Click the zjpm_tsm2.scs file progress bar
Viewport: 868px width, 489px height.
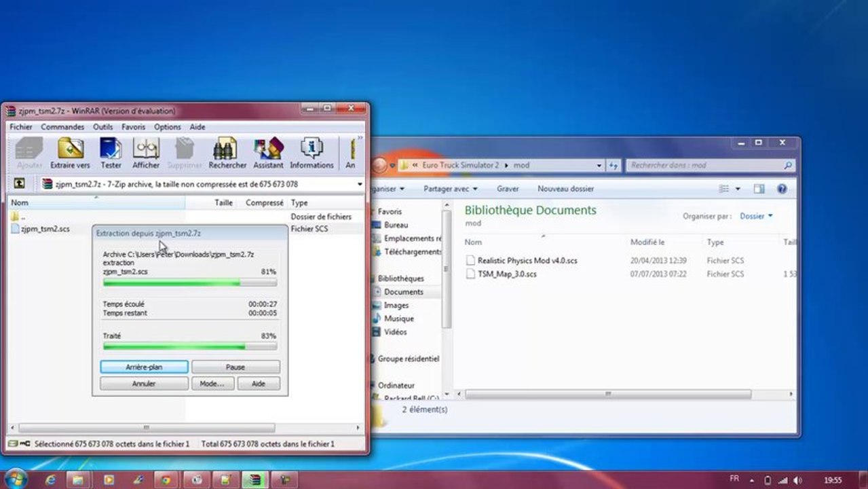[189, 283]
